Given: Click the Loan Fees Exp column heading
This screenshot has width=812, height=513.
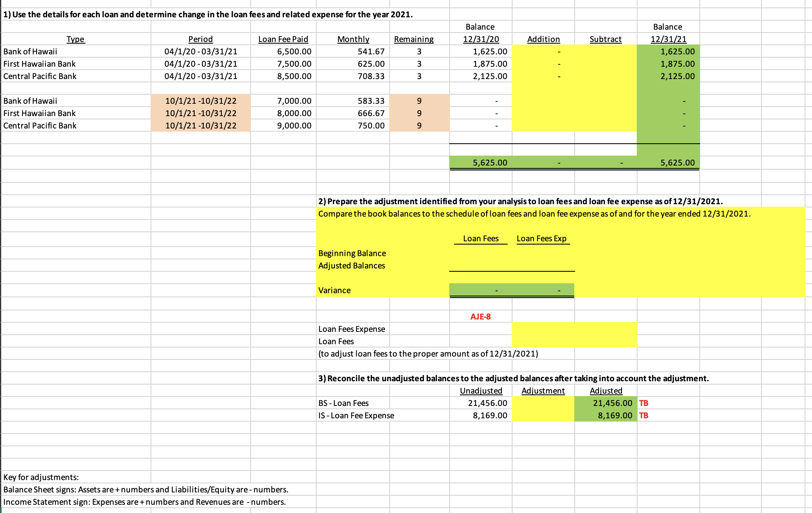Looking at the screenshot, I should click(x=542, y=238).
